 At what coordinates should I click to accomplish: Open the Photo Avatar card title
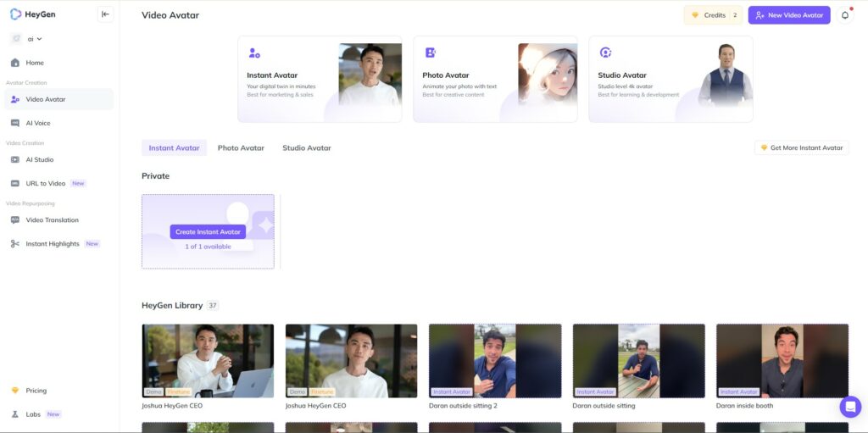(446, 75)
